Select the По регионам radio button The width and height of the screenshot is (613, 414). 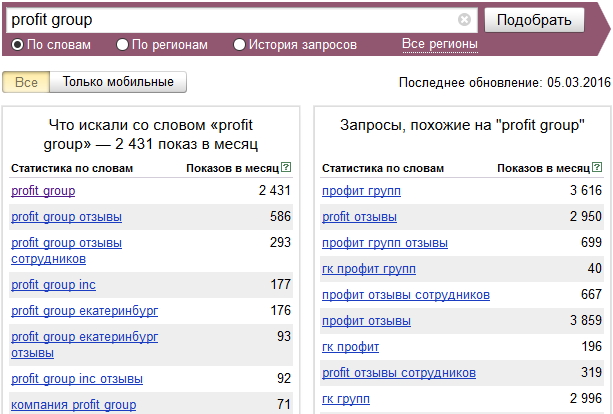click(x=122, y=45)
